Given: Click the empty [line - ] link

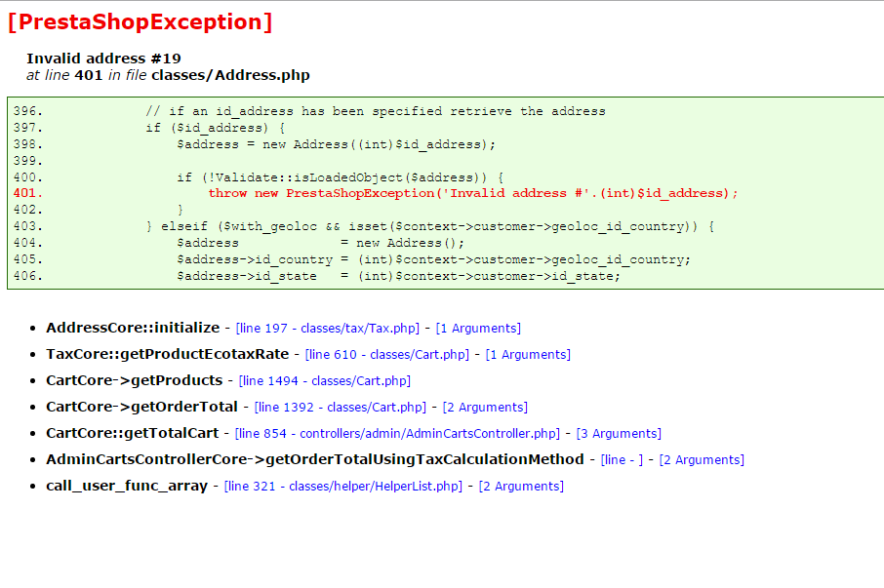Looking at the screenshot, I should coord(622,459).
